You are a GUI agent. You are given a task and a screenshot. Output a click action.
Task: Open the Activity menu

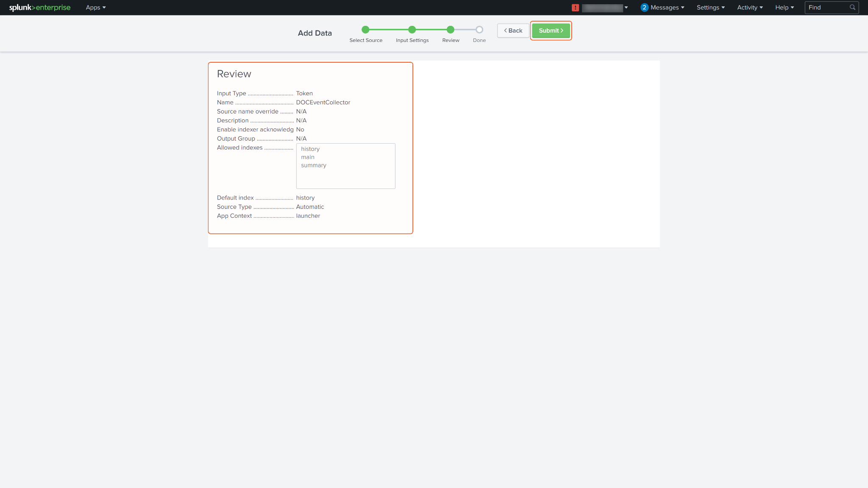[750, 8]
